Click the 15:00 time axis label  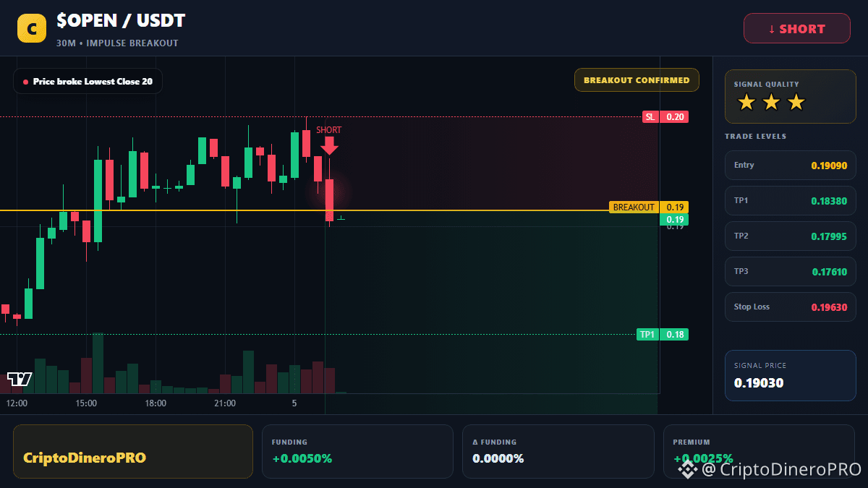click(x=86, y=403)
